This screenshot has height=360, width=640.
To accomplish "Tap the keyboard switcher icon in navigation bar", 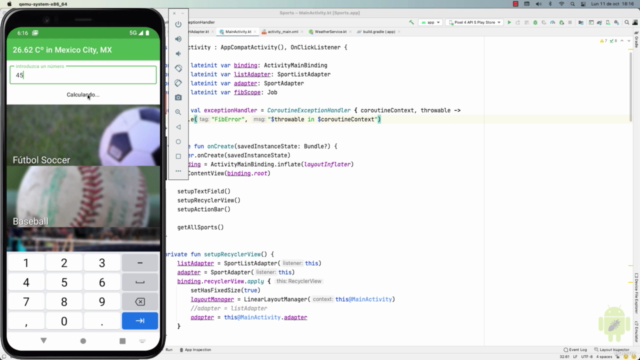I will tap(142, 341).
